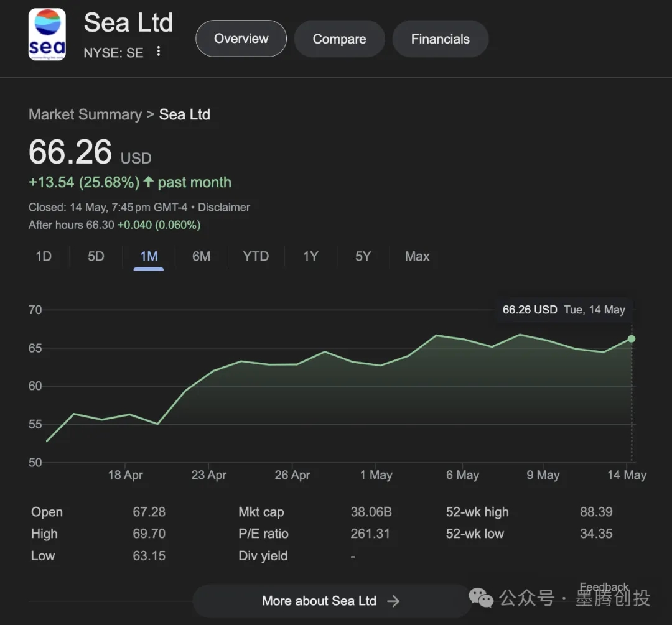The height and width of the screenshot is (625, 672).
Task: Select the 1D time range
Action: 44,256
